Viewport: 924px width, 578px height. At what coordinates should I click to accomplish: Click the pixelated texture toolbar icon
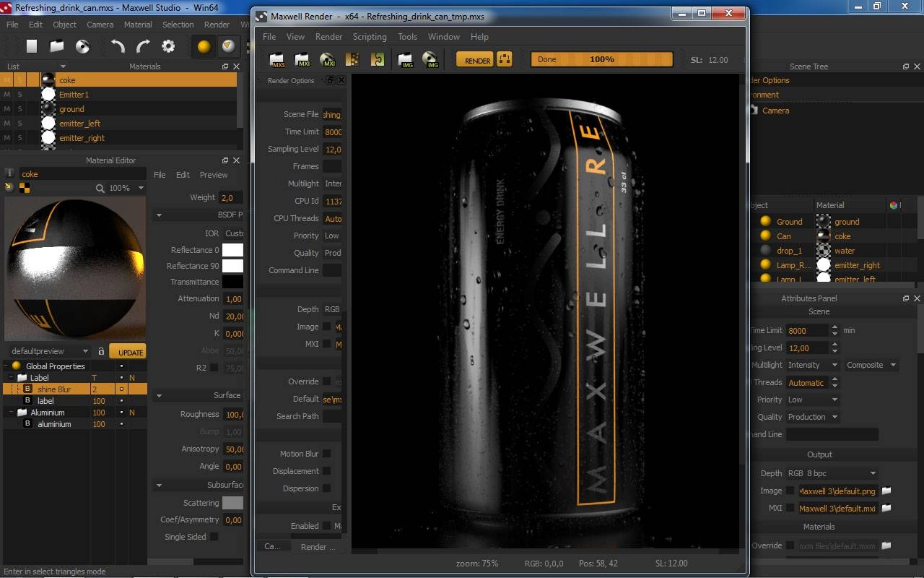tap(352, 60)
